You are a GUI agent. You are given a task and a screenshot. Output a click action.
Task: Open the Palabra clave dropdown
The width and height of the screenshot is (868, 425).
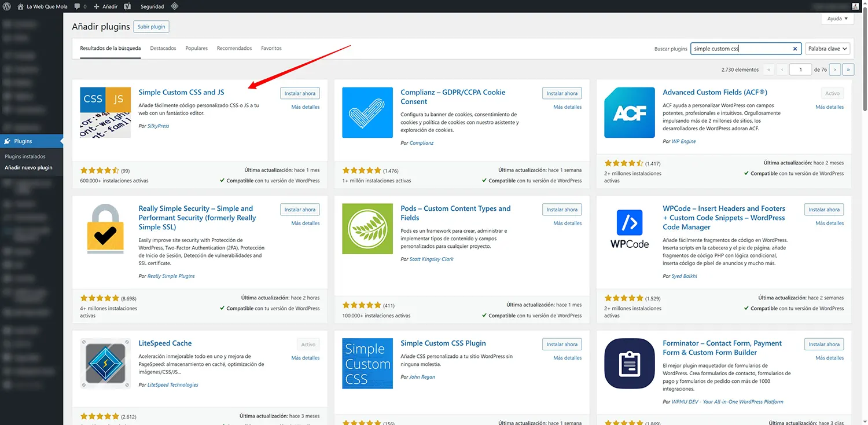pyautogui.click(x=827, y=49)
